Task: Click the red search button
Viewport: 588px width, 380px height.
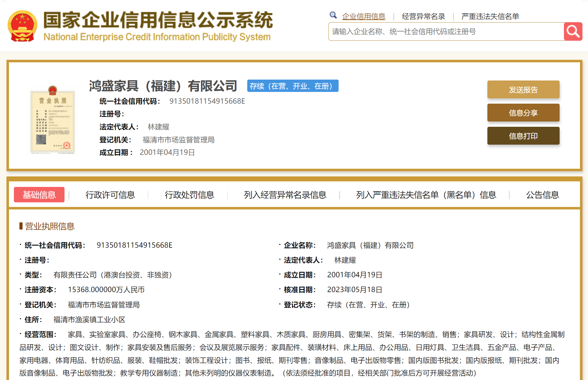Action: click(x=573, y=31)
